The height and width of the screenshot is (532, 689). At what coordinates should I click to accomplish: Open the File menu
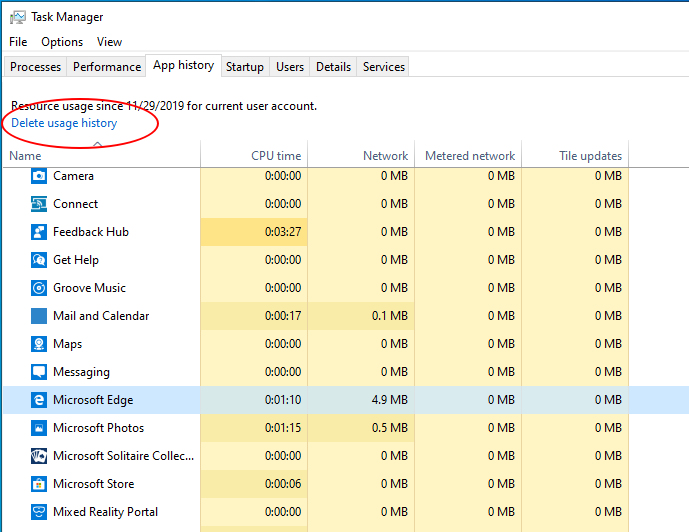tap(18, 42)
